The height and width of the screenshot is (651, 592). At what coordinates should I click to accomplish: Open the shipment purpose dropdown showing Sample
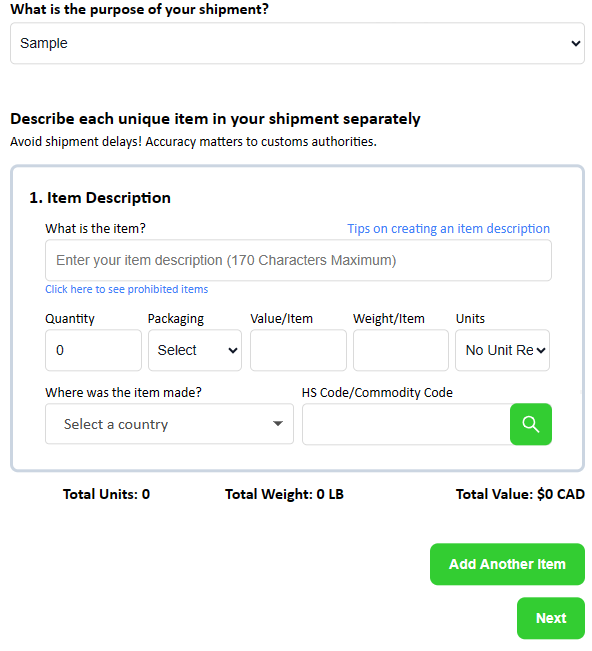(x=297, y=43)
